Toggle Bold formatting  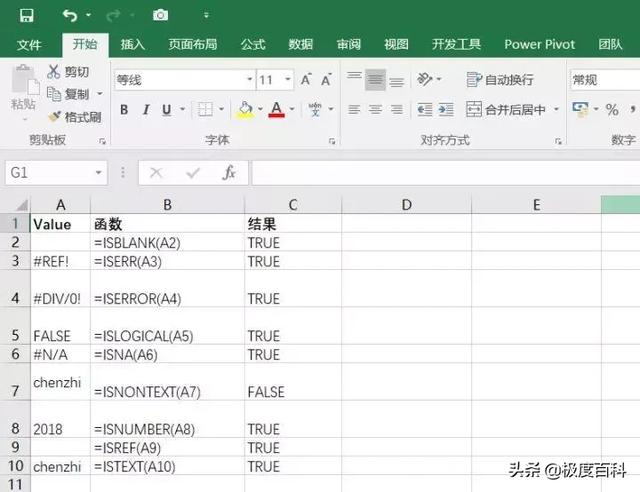(x=124, y=110)
